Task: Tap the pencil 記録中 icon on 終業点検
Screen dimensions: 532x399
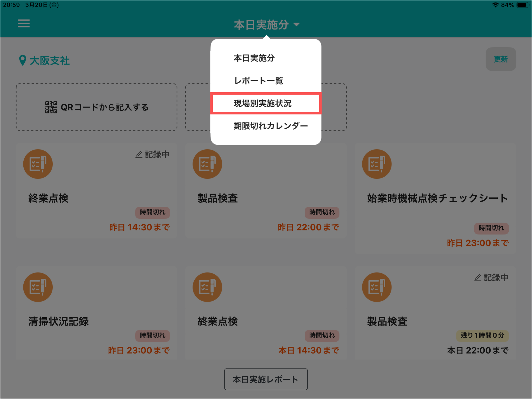Action: click(139, 155)
